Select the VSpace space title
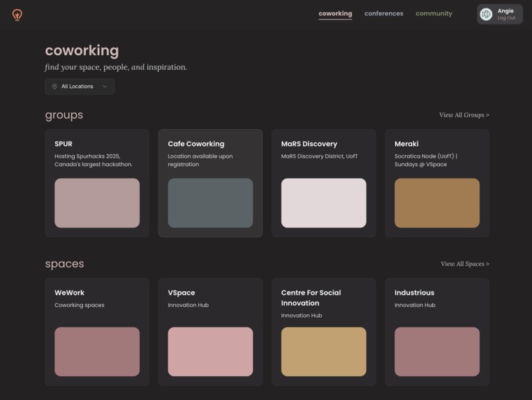The height and width of the screenshot is (400, 532). point(182,292)
